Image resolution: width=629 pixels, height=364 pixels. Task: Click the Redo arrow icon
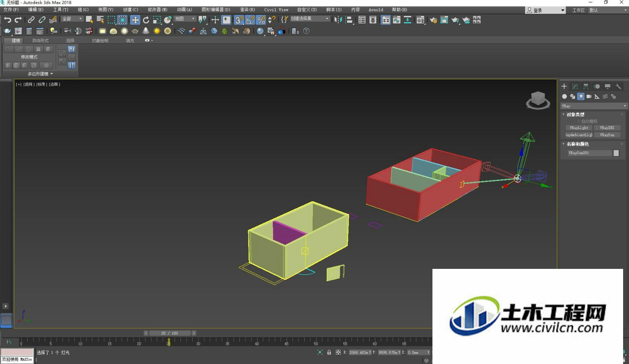[18, 20]
